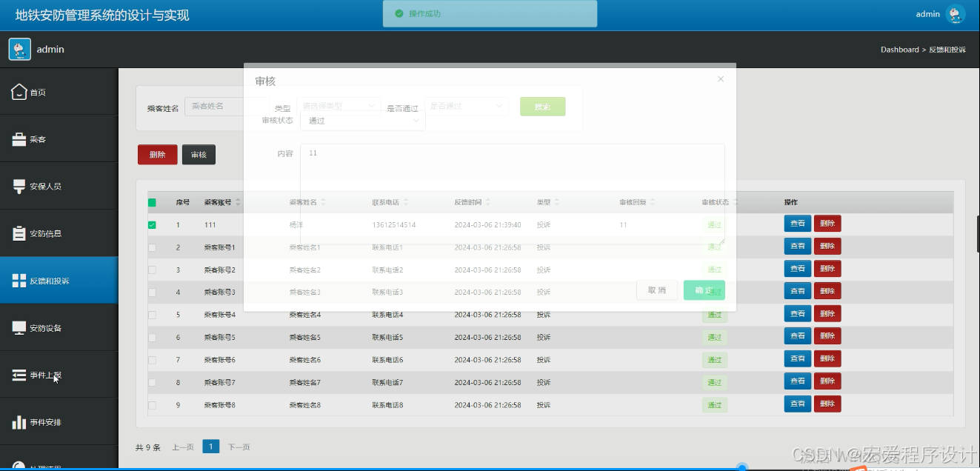This screenshot has height=471, width=980.
Task: Check the checkbox for 乘客账号3 row
Action: (152, 293)
